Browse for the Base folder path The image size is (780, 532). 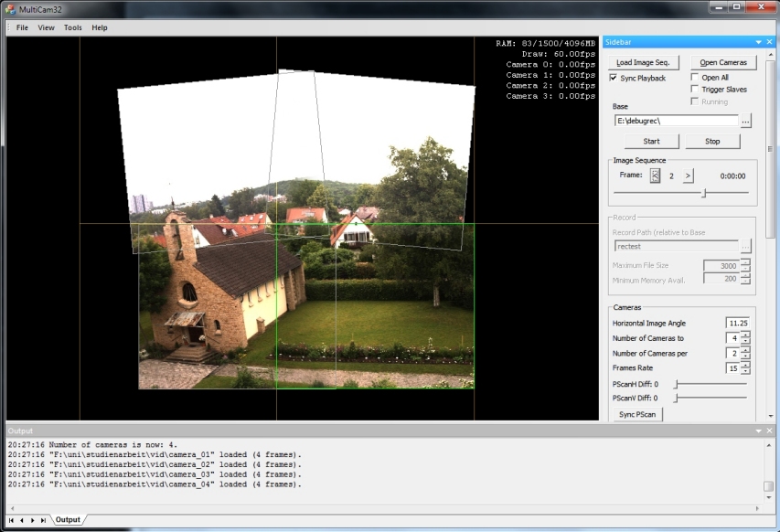(x=746, y=121)
